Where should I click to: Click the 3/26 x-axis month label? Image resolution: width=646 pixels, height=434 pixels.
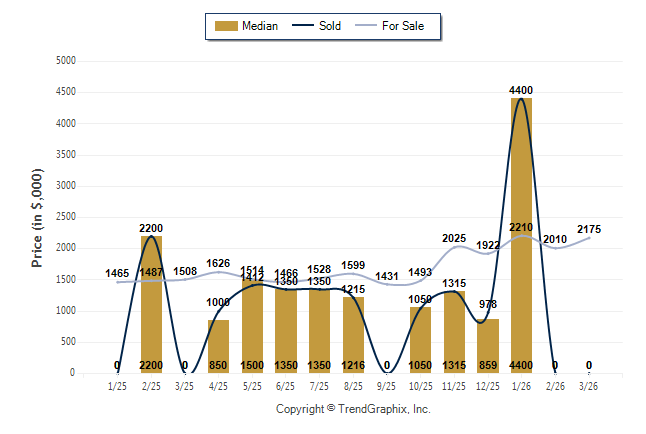pos(589,386)
